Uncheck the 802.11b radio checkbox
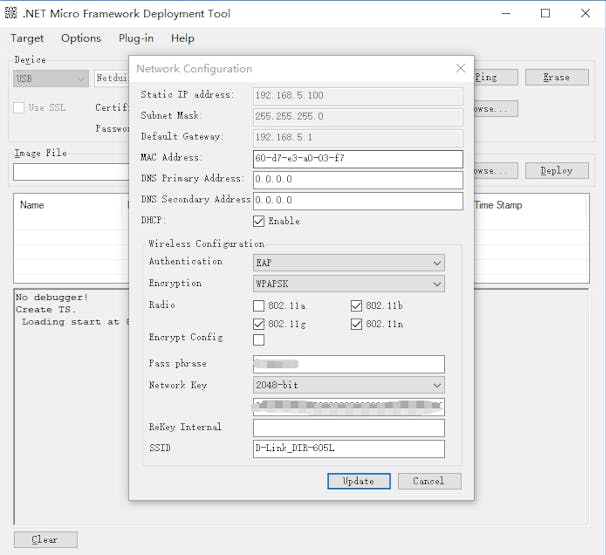Viewport: 606px width, 555px height. click(x=356, y=306)
